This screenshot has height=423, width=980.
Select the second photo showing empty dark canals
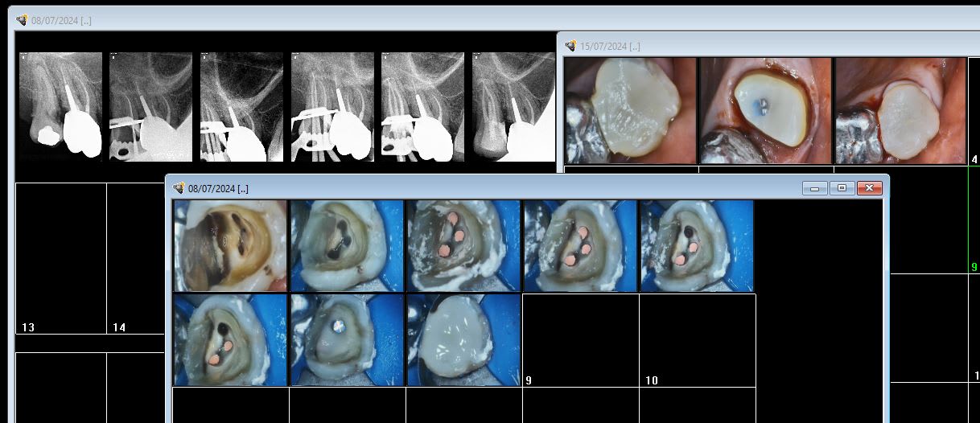click(347, 246)
